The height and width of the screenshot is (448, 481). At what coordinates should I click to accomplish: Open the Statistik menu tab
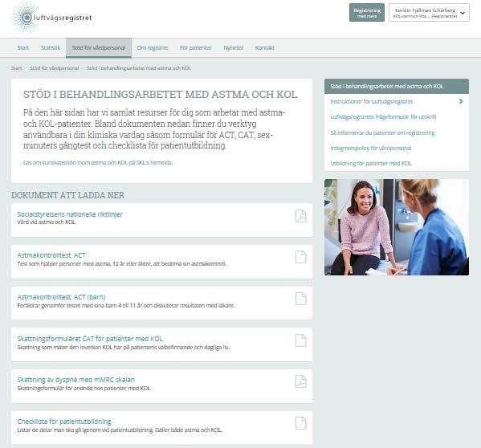coord(51,48)
